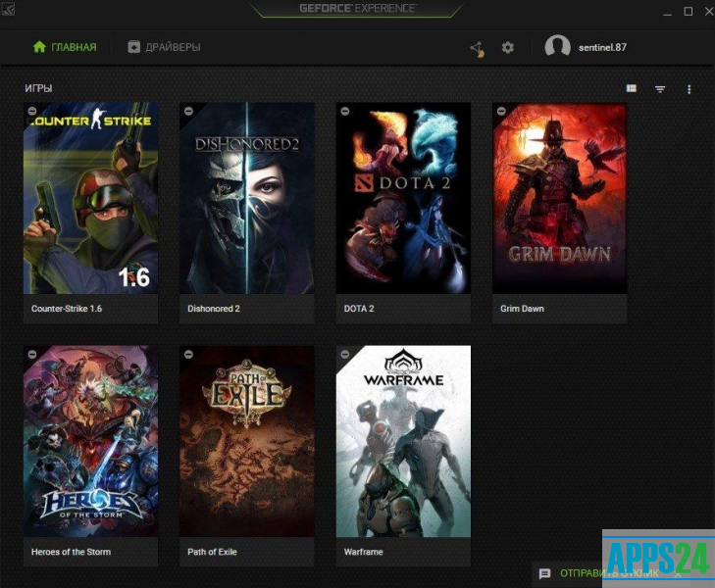Click the minus badge on Heroes of the Storm
Viewport: 715px width, 588px height.
(32, 354)
